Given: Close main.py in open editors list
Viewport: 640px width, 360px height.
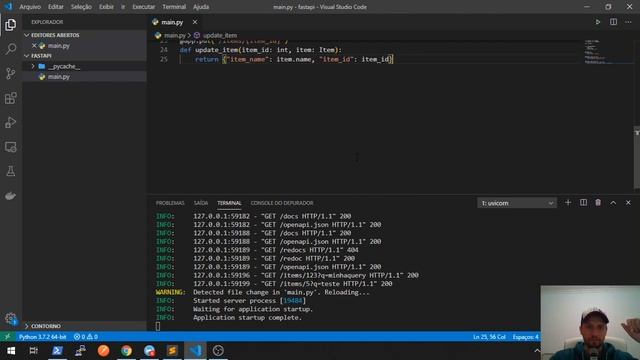Looking at the screenshot, I should click(x=34, y=46).
